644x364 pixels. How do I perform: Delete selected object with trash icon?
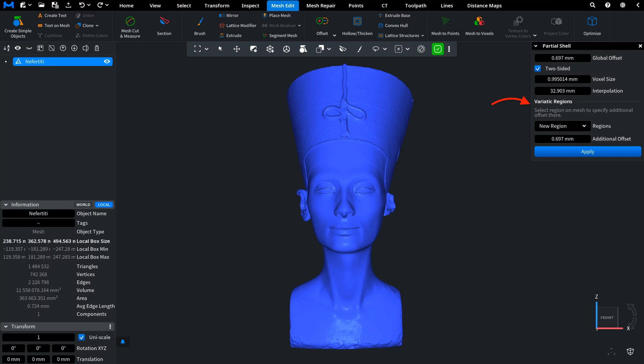(97, 48)
